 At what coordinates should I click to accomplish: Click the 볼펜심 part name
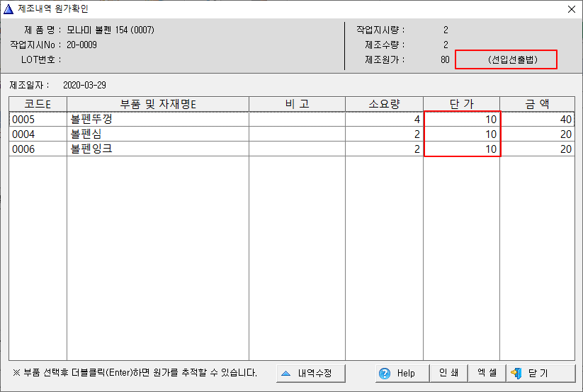pyautogui.click(x=86, y=134)
